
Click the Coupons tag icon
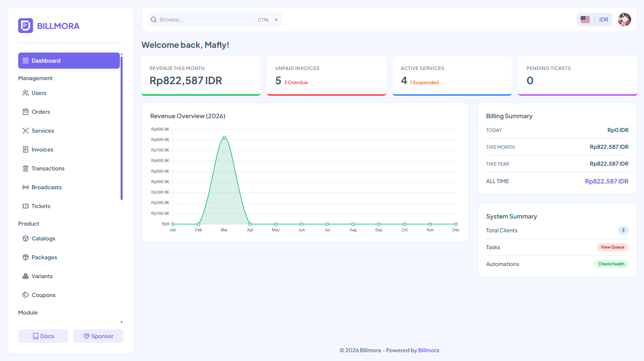[x=26, y=295]
